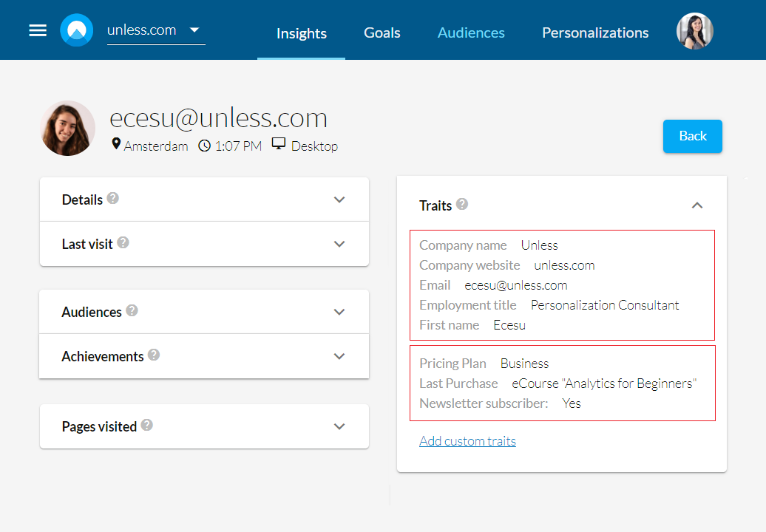The height and width of the screenshot is (532, 766).
Task: Click the Employment title label
Action: tap(467, 306)
